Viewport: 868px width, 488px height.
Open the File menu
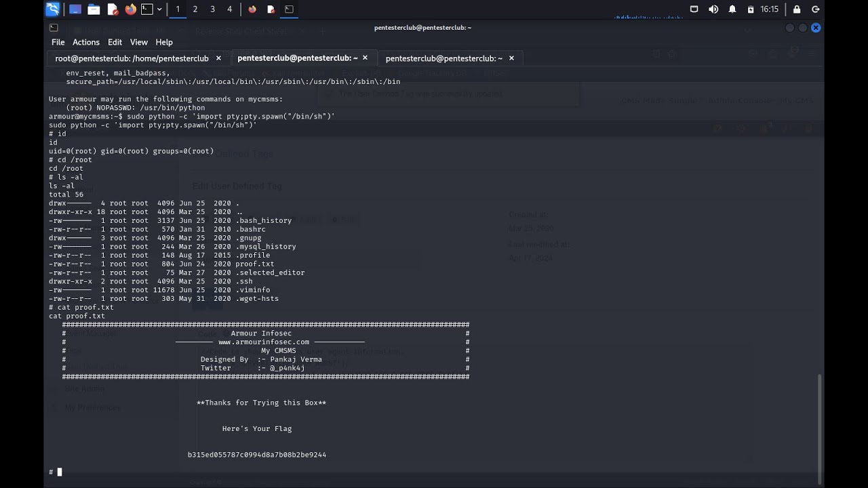[58, 42]
